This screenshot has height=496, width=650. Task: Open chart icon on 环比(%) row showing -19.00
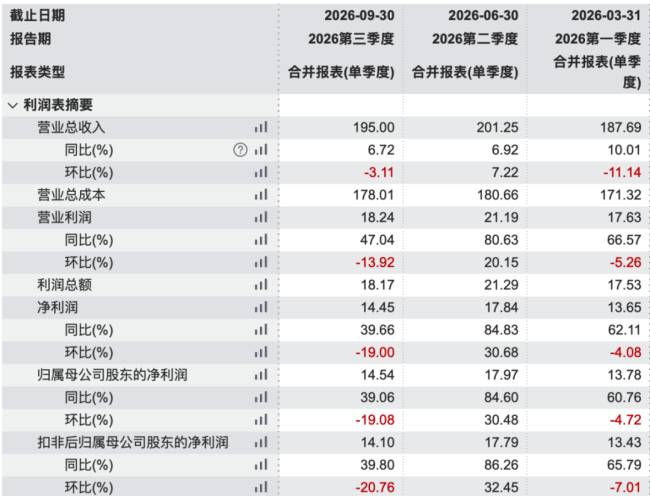[x=261, y=352]
